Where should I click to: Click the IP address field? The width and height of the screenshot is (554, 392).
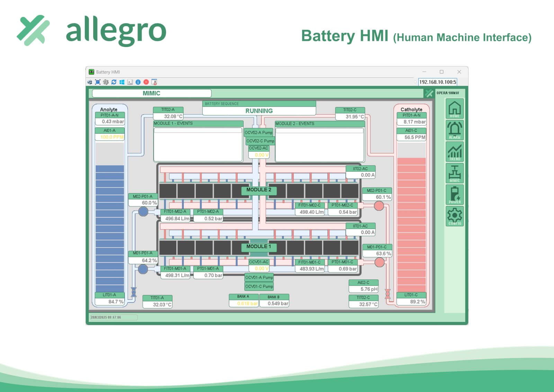pos(437,82)
